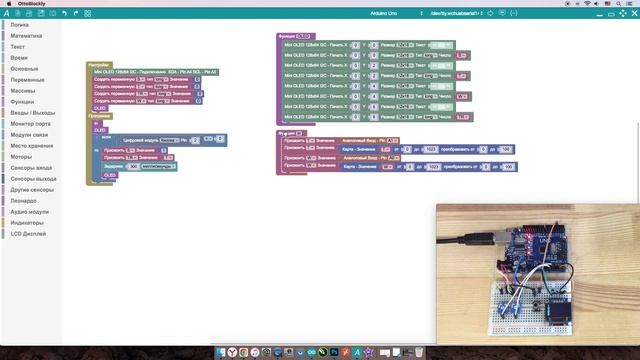The height and width of the screenshot is (360, 640).
Task: Open the Время category
Action: click(19, 58)
